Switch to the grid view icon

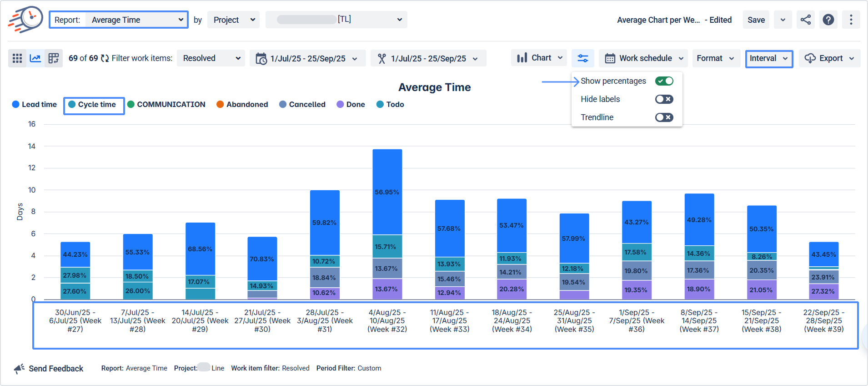tap(17, 58)
